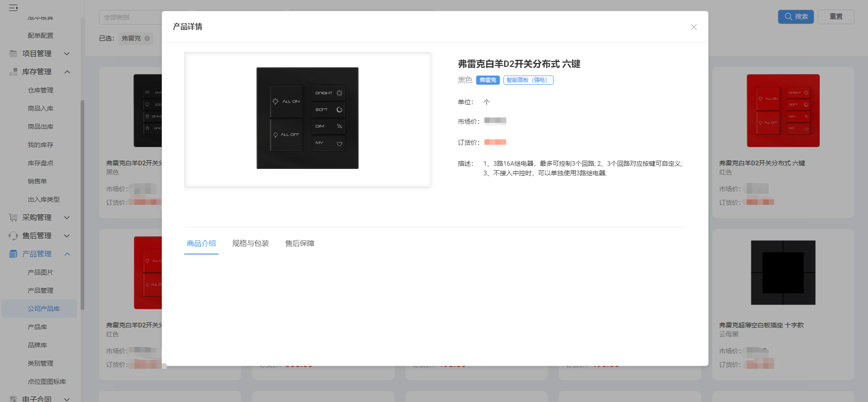Open 配单配置 in the sidebar
Image resolution: width=868 pixels, height=402 pixels.
point(41,36)
